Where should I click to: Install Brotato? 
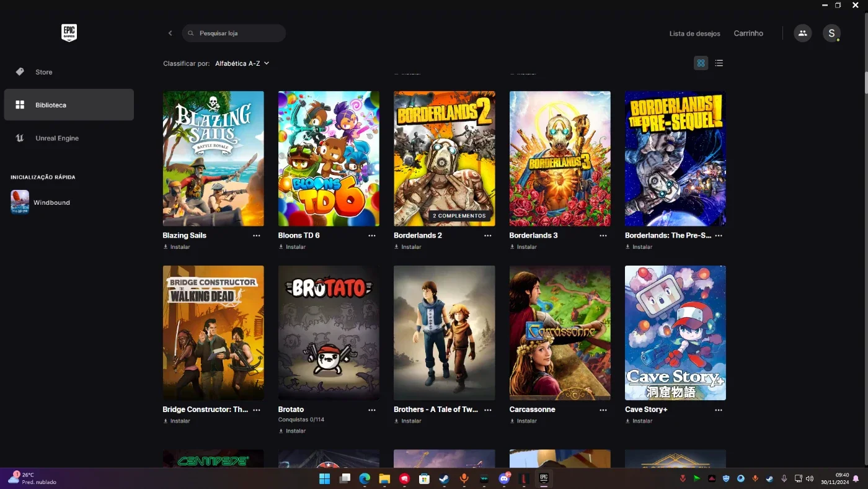tap(292, 431)
